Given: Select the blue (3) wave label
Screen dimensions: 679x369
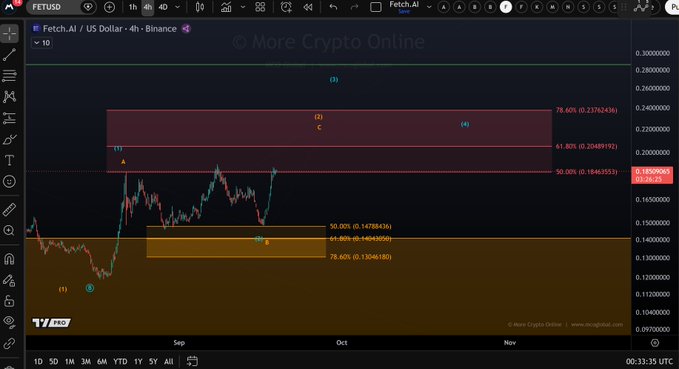Looking at the screenshot, I should (x=333, y=80).
